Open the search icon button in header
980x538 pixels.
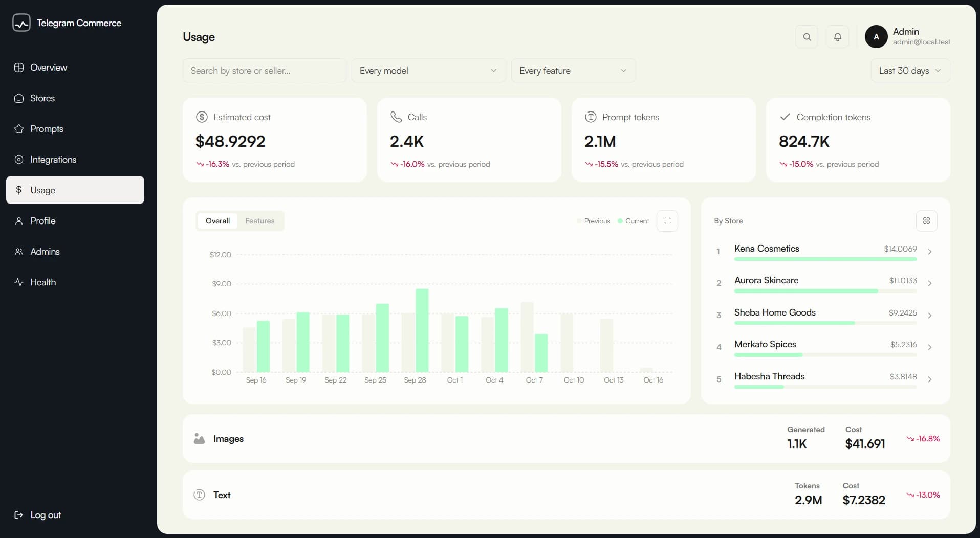tap(807, 37)
